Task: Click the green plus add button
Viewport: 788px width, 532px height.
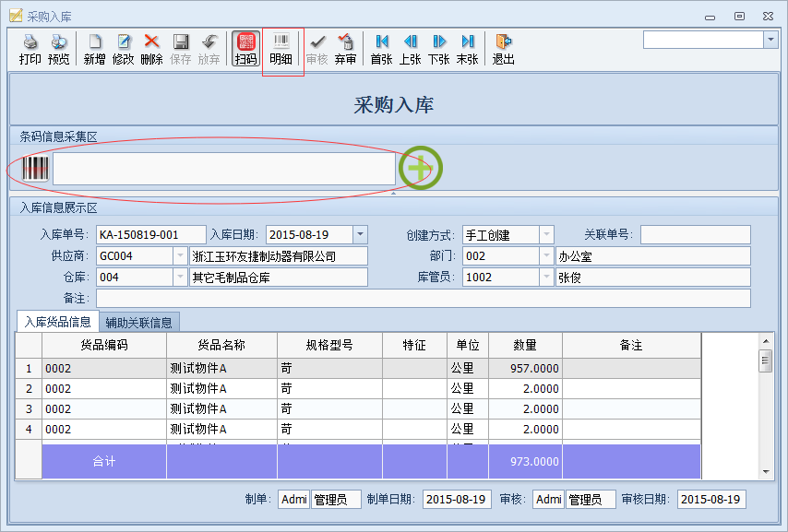Action: click(x=421, y=168)
